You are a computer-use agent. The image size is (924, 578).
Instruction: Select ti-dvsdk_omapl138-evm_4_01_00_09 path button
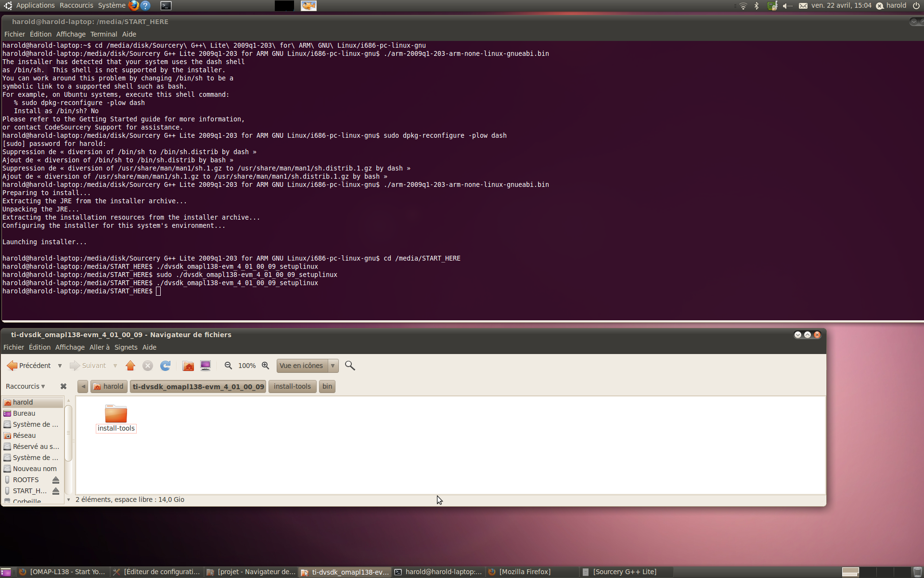[198, 386]
